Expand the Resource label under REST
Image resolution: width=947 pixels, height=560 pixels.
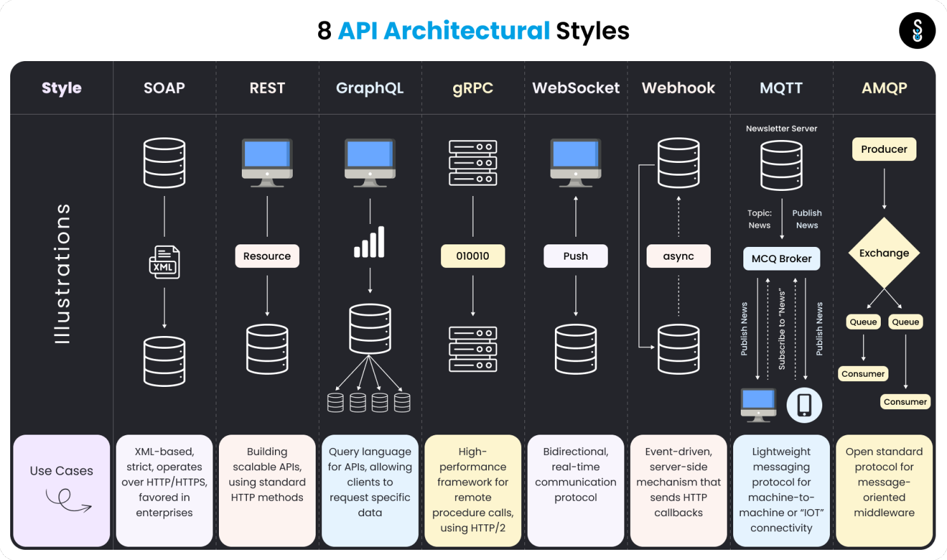click(267, 256)
